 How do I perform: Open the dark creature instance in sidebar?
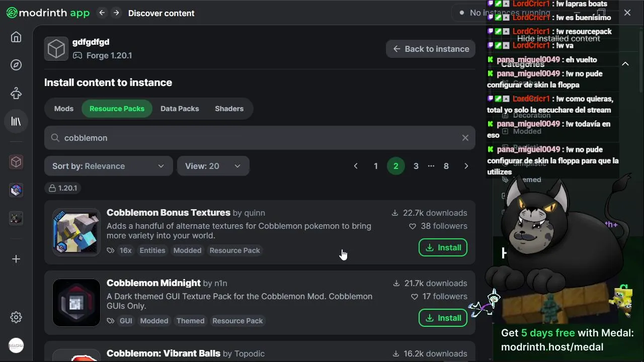pyautogui.click(x=16, y=218)
